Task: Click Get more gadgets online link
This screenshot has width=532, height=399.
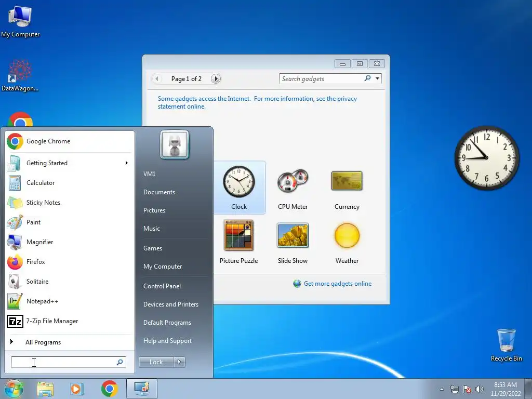Action: 338,284
